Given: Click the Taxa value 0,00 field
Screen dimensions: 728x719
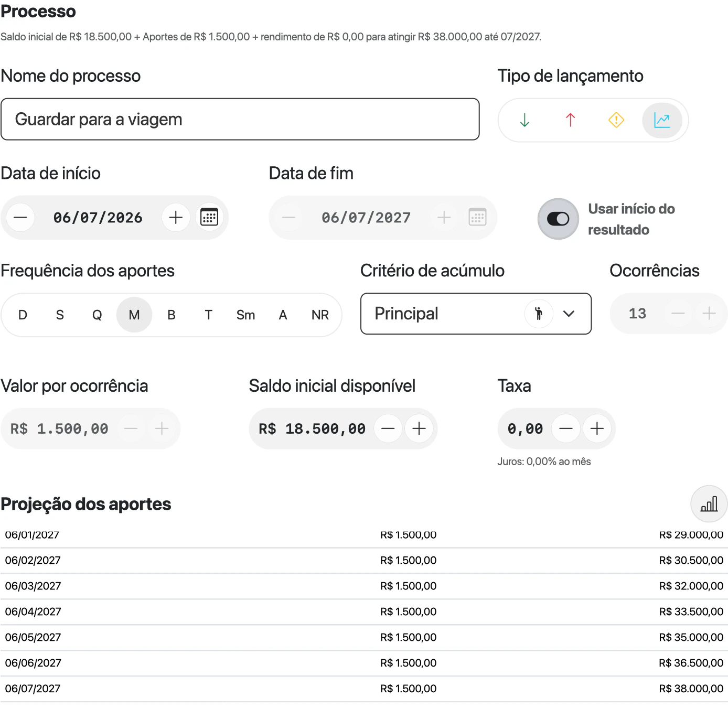Looking at the screenshot, I should coord(526,429).
